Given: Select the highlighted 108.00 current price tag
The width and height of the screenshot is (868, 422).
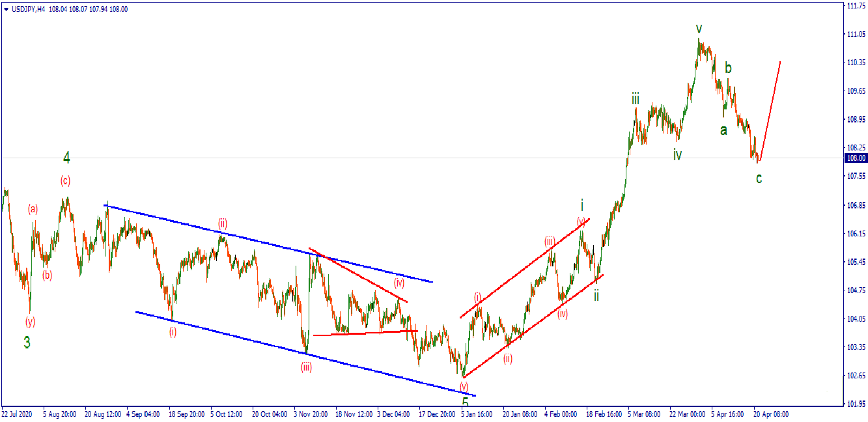Looking at the screenshot, I should tap(854, 158).
